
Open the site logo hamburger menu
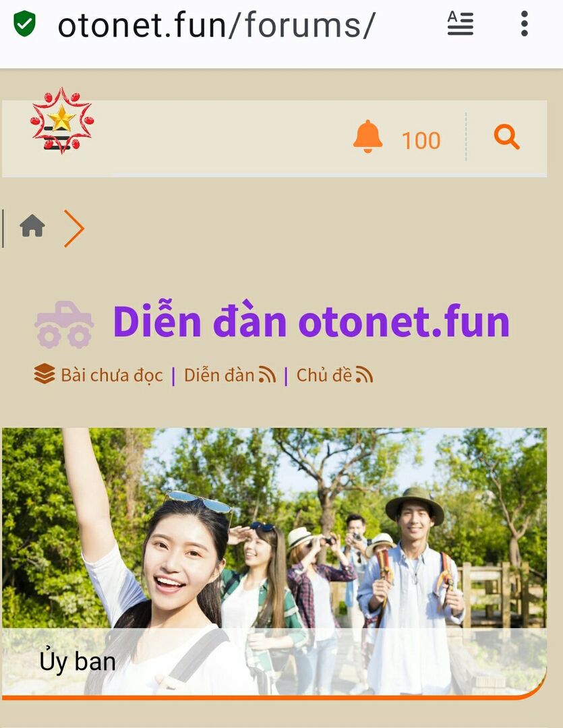coord(62,121)
